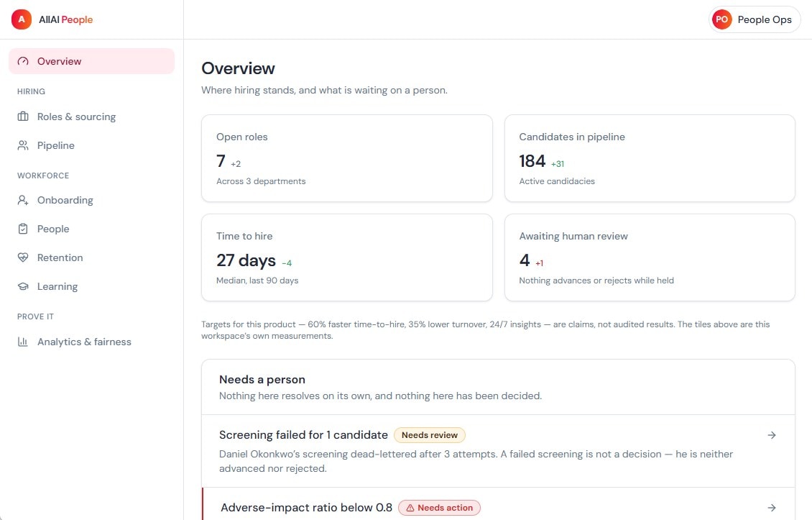
Task: Open the People section
Action: tap(92, 229)
